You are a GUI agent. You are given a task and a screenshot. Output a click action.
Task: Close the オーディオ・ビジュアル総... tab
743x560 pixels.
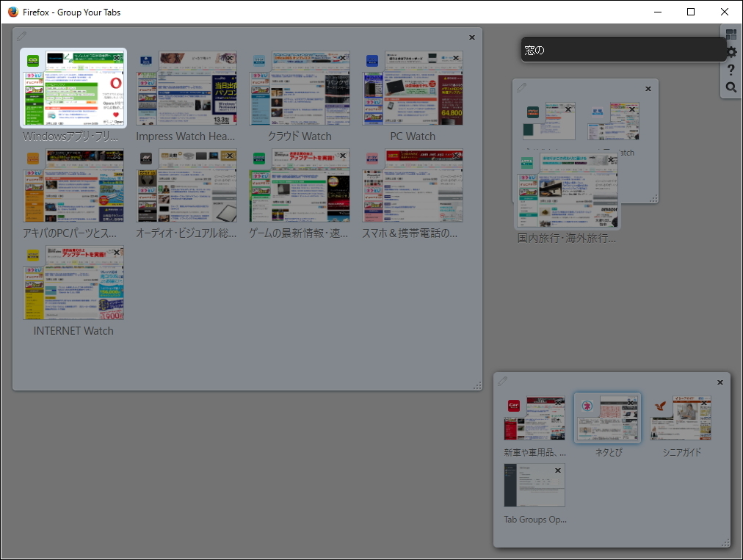tap(230, 156)
